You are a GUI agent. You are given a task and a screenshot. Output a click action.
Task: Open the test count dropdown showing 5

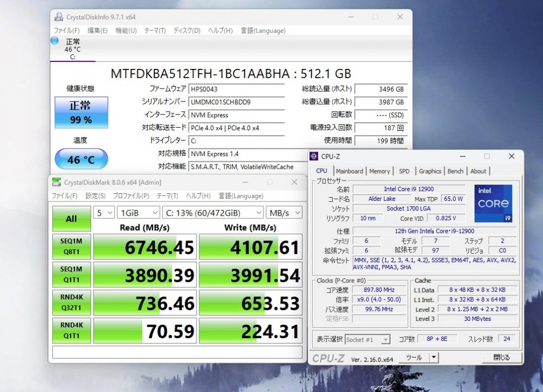pos(104,213)
